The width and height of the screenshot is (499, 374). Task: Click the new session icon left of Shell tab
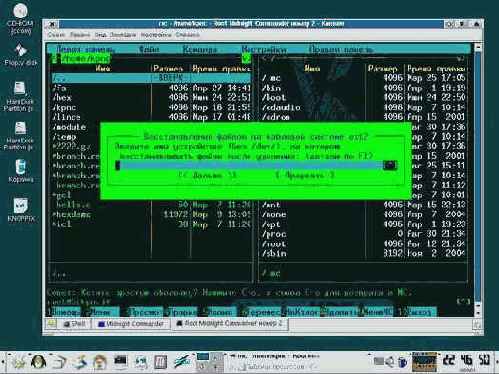click(x=52, y=324)
